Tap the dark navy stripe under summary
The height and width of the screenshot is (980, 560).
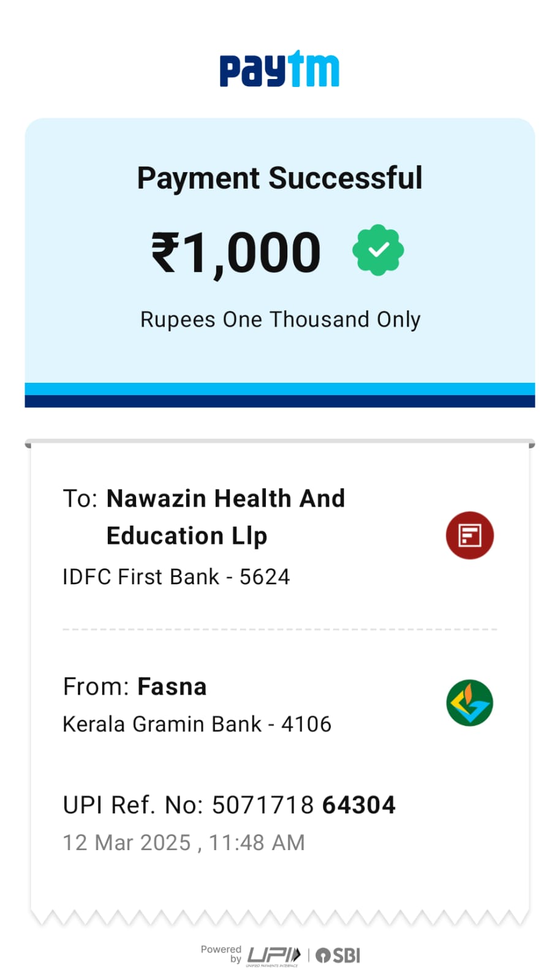[x=279, y=401]
